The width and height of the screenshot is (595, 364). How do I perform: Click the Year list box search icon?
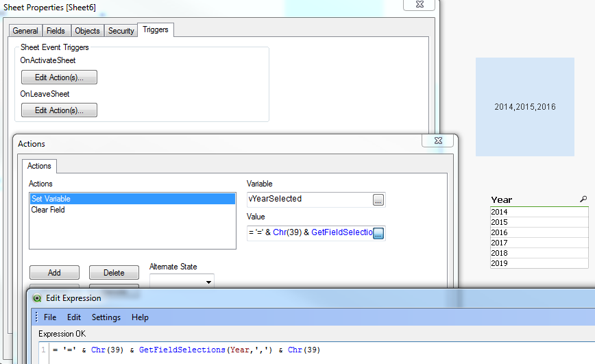tap(583, 199)
